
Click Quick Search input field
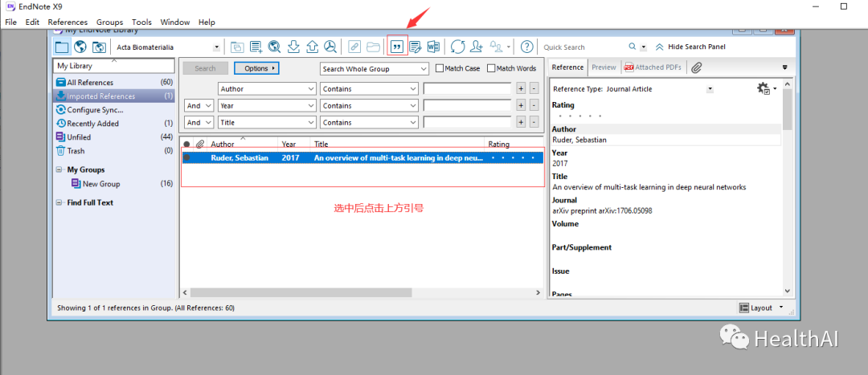[x=584, y=47]
